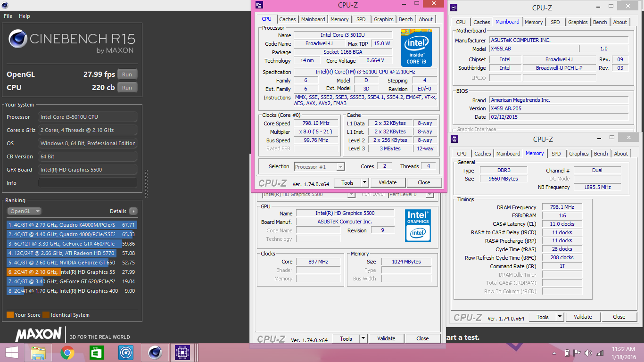Click Validate in bottom Graphics CPU-Z window
644x362 pixels.
(x=386, y=338)
